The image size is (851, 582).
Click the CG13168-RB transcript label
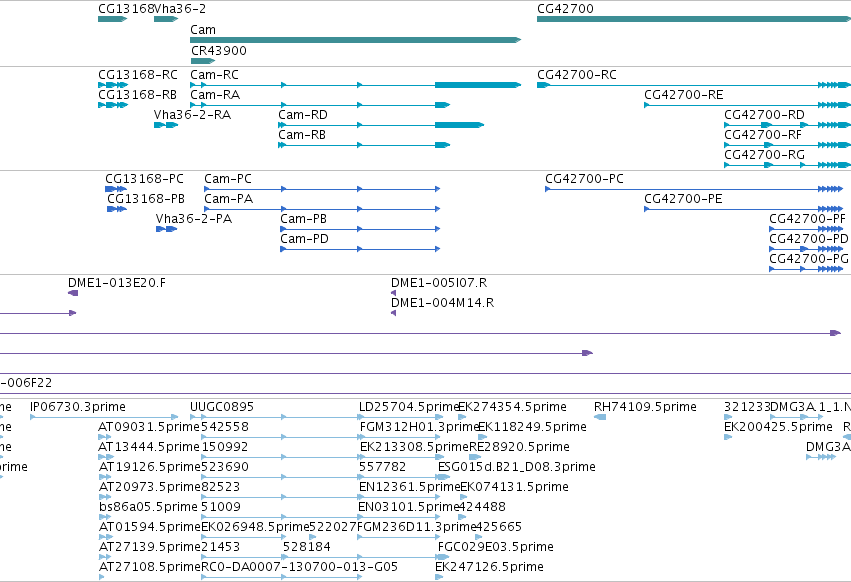tap(137, 94)
